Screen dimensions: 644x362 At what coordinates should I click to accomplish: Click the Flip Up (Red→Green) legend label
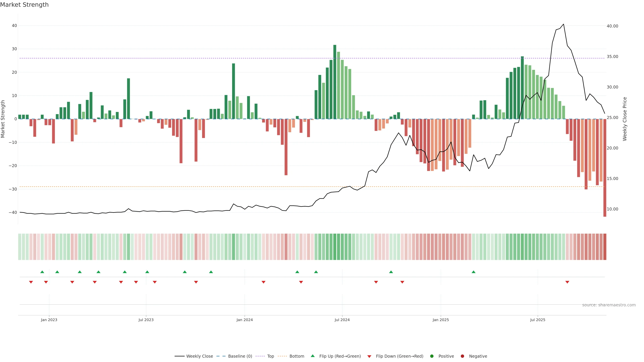(340, 356)
